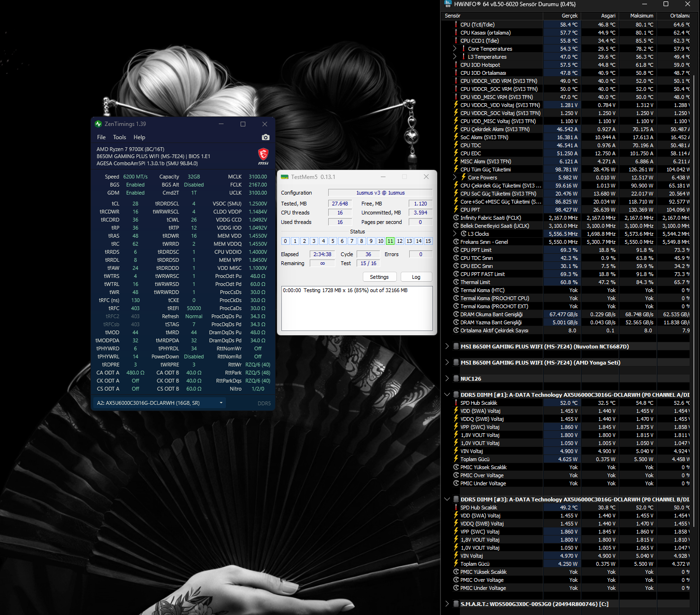Click the Gerçek column header in HWiNFO
Screen dimensions: 700x615
562,16
